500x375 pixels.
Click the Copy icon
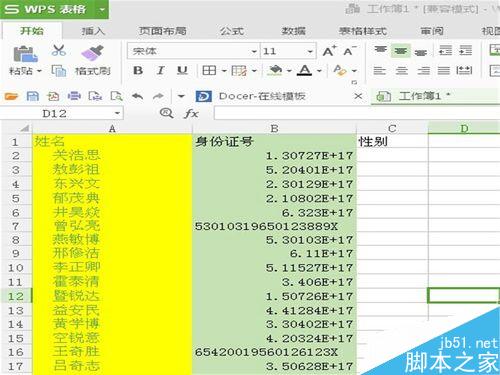(59, 71)
